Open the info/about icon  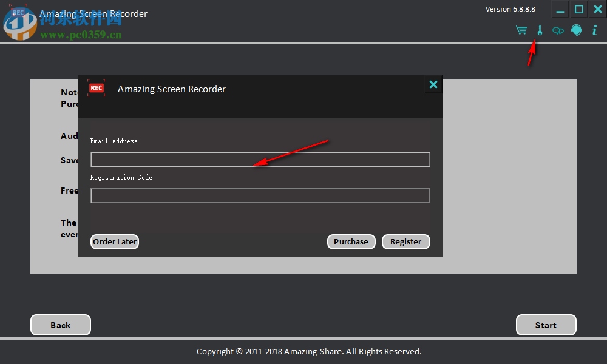coord(594,30)
